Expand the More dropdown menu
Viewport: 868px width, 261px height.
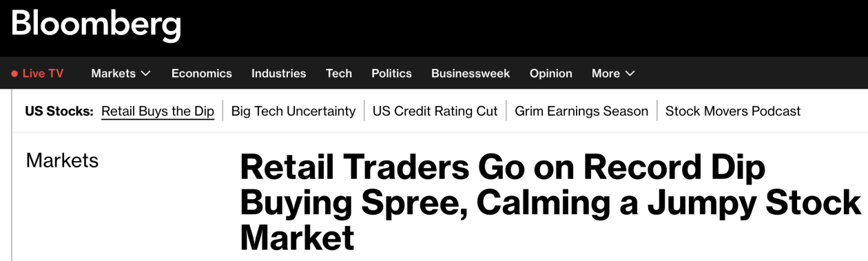tap(613, 73)
